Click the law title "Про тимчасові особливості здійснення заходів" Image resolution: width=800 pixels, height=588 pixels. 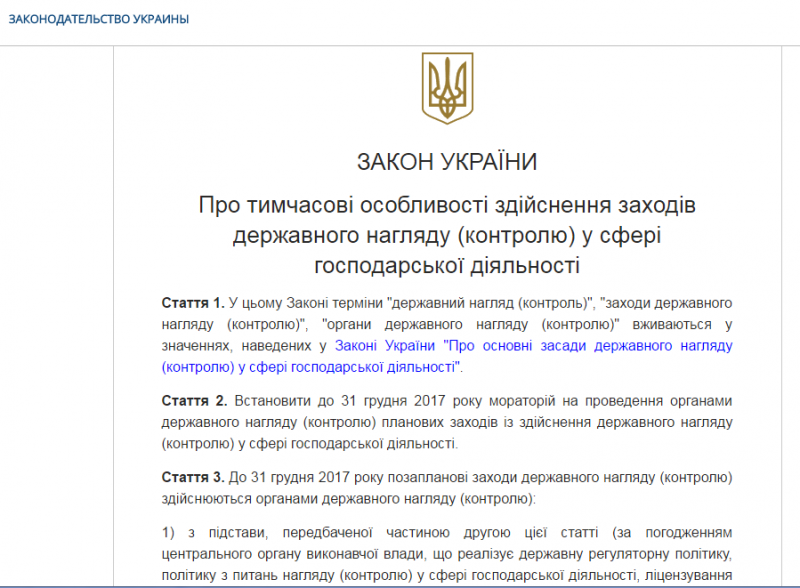[446, 206]
